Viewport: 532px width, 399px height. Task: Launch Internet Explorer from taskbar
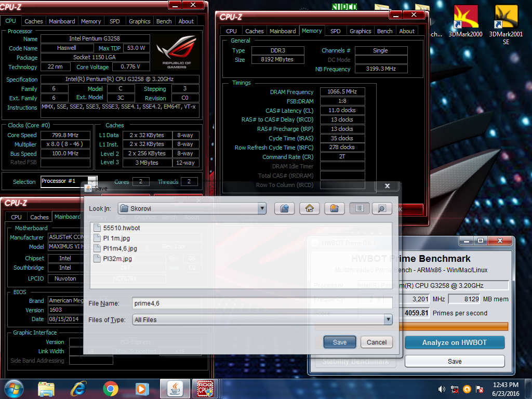[78, 389]
